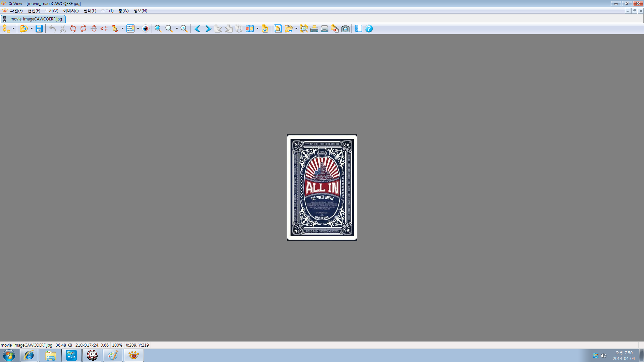Select the movie_imageCAWCQERF.jpg tab
Image resolution: width=644 pixels, height=362 pixels.
pyautogui.click(x=33, y=19)
